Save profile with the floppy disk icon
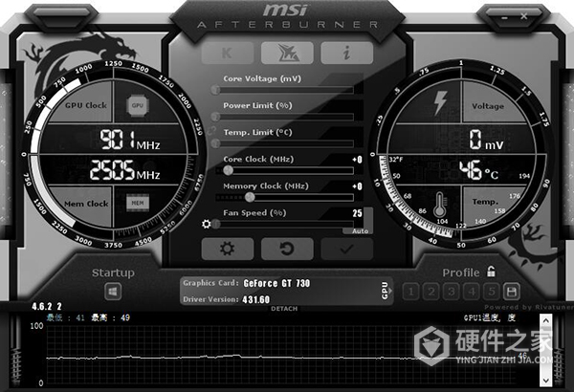 click(x=512, y=292)
